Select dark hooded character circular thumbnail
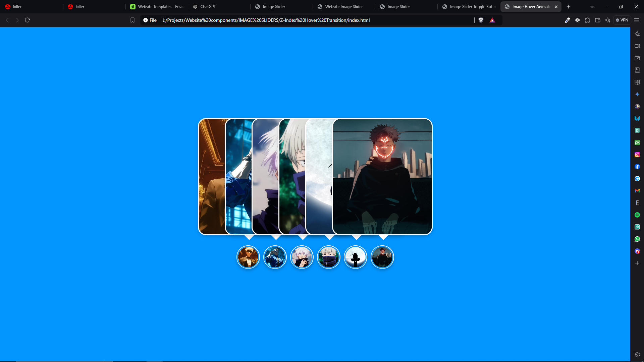This screenshot has height=362, width=644. [382, 257]
